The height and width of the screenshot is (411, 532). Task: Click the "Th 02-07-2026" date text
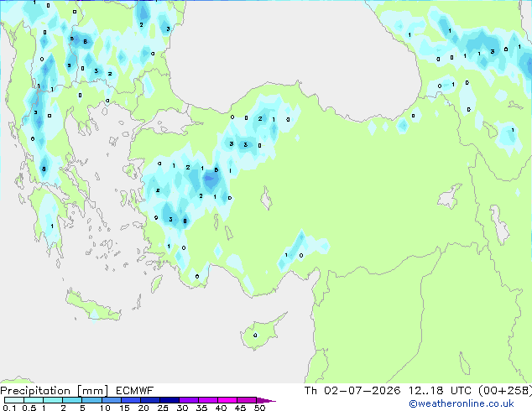click(x=352, y=391)
